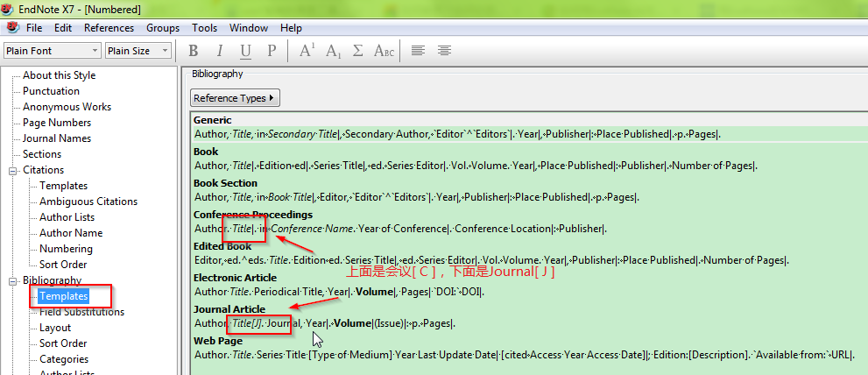Select Page Numbers in style tree
The width and height of the screenshot is (868, 375).
point(57,123)
